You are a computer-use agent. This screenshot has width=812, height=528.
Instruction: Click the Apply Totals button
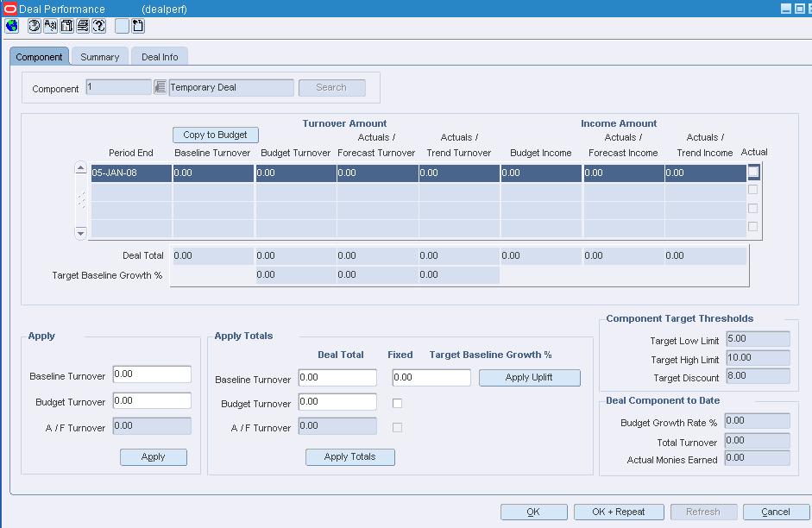[x=349, y=457]
